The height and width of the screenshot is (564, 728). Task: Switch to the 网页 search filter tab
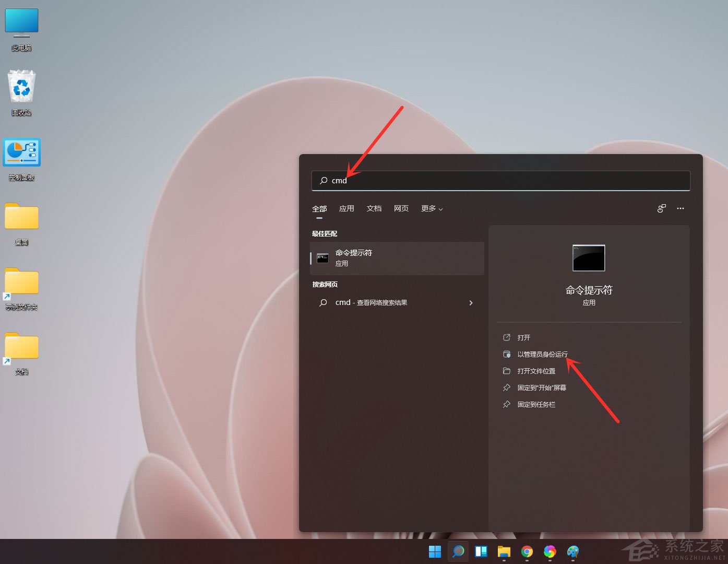point(401,208)
